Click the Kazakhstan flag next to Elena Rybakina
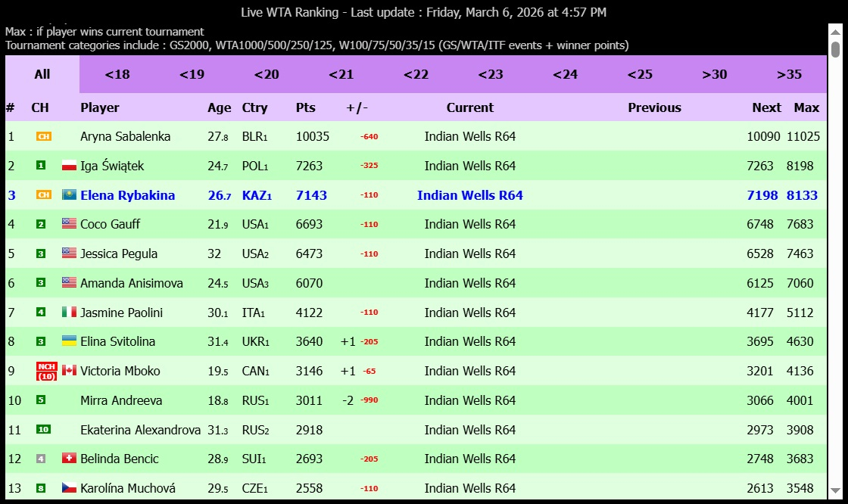The width and height of the screenshot is (848, 504). coord(69,195)
